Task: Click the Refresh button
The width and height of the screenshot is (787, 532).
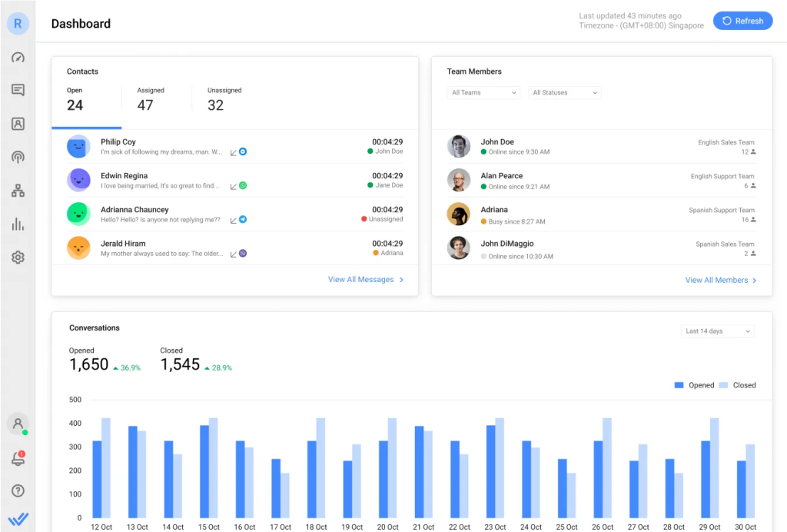Action: point(742,21)
